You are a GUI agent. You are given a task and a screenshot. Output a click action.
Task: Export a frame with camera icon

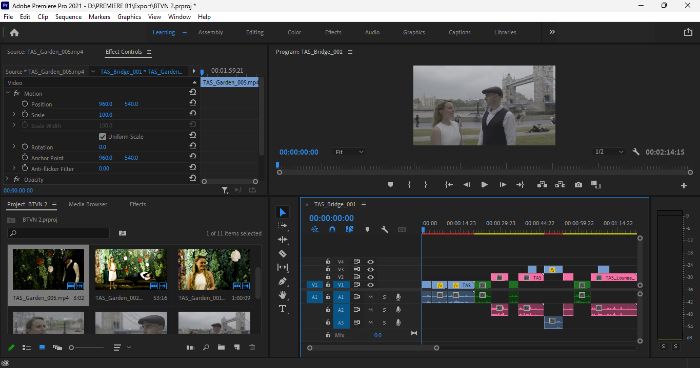578,184
